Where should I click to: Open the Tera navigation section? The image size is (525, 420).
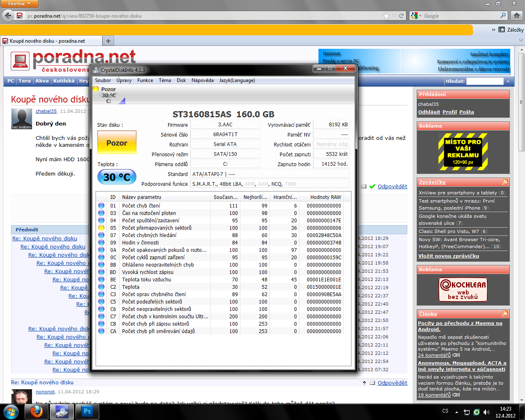pyautogui.click(x=25, y=81)
